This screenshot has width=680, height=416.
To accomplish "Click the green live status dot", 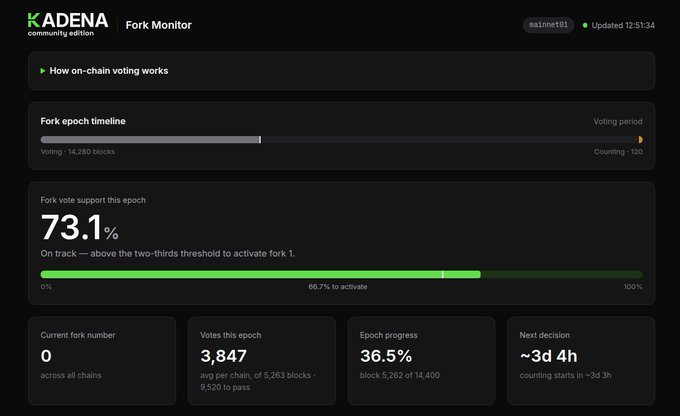I will pyautogui.click(x=585, y=25).
